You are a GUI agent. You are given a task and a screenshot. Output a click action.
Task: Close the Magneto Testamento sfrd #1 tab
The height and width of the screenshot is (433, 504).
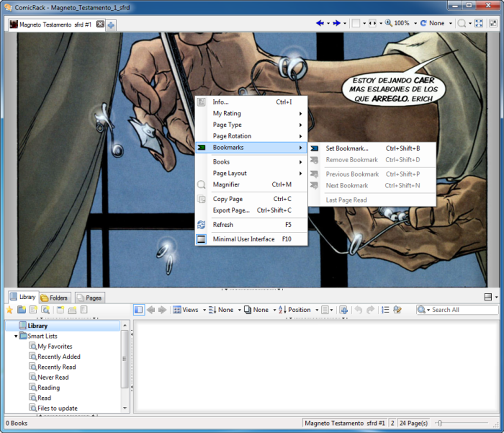pyautogui.click(x=100, y=24)
